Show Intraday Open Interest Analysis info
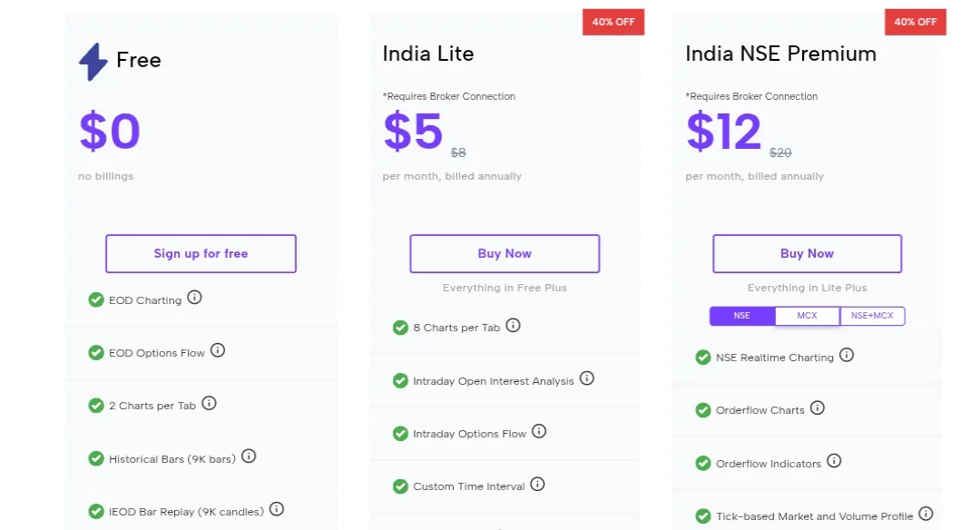The width and height of the screenshot is (980, 530). pos(587,378)
